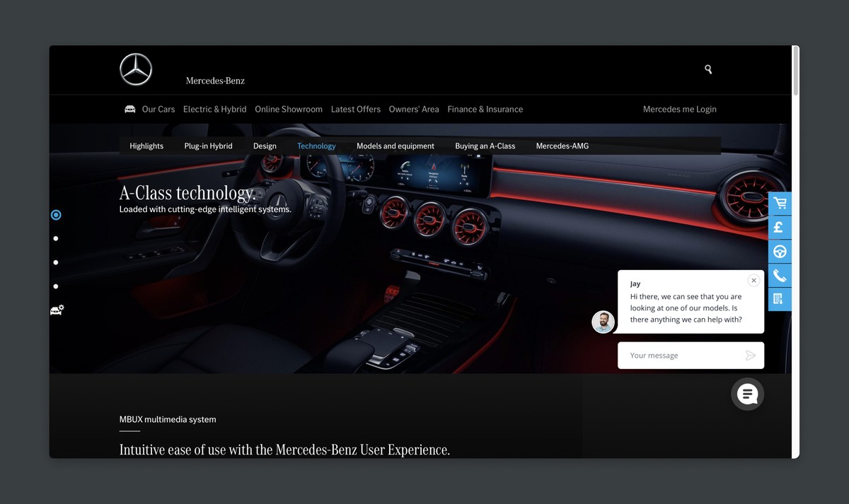The height and width of the screenshot is (504, 849).
Task: Expand the Our Cars menu
Action: click(158, 110)
